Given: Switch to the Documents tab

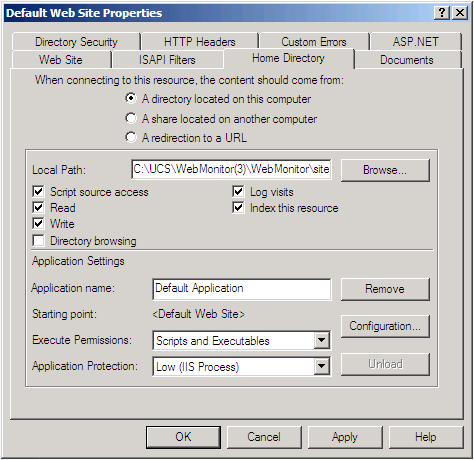Looking at the screenshot, I should click(407, 60).
